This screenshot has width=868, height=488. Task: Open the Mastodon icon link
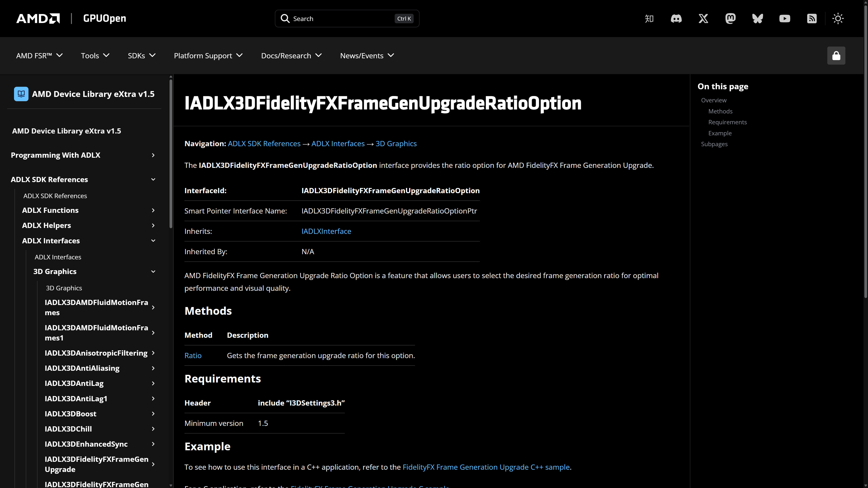click(730, 19)
